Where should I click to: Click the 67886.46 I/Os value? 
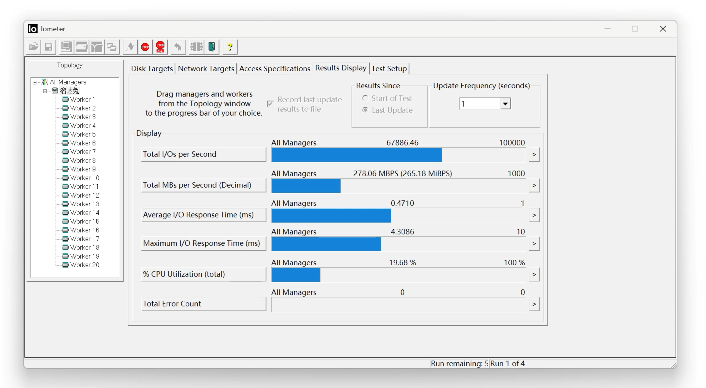pos(402,143)
